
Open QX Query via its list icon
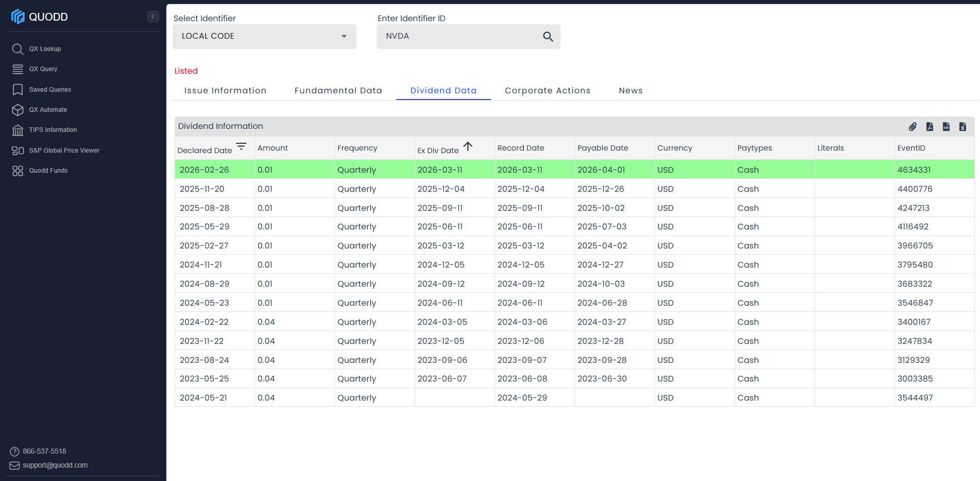click(x=18, y=69)
